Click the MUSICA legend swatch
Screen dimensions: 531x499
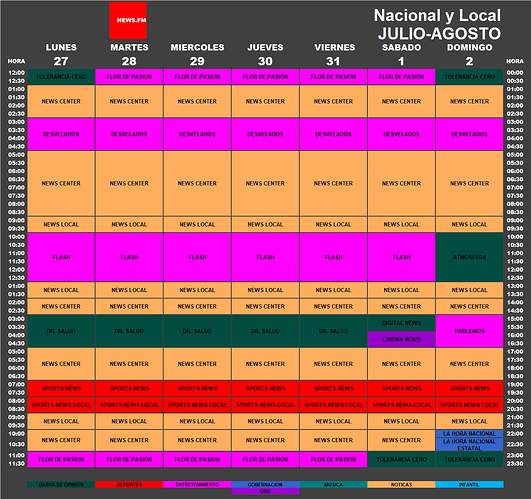coord(333,485)
